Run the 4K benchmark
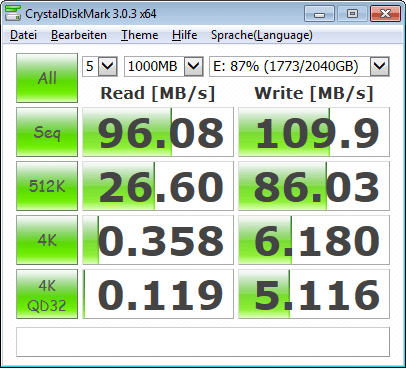Screen dimensions: 406x368 point(47,240)
